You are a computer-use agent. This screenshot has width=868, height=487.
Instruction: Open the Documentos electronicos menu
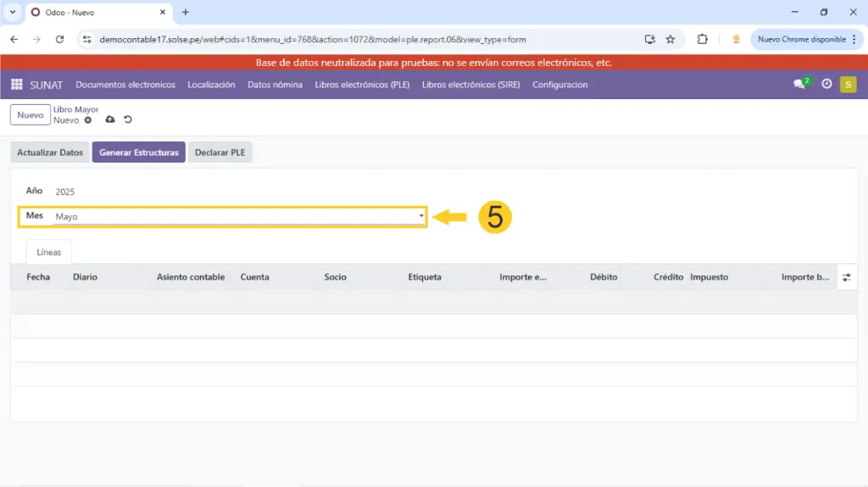click(x=125, y=85)
